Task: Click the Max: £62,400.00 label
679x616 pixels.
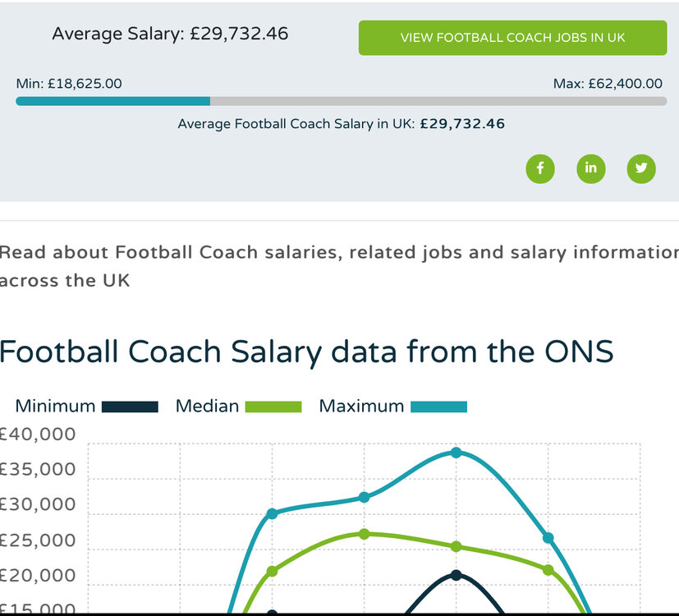Action: (608, 84)
